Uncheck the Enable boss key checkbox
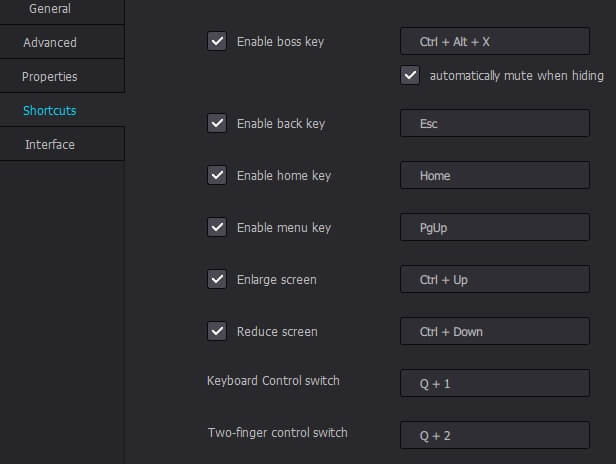The width and height of the screenshot is (616, 464). pyautogui.click(x=217, y=41)
